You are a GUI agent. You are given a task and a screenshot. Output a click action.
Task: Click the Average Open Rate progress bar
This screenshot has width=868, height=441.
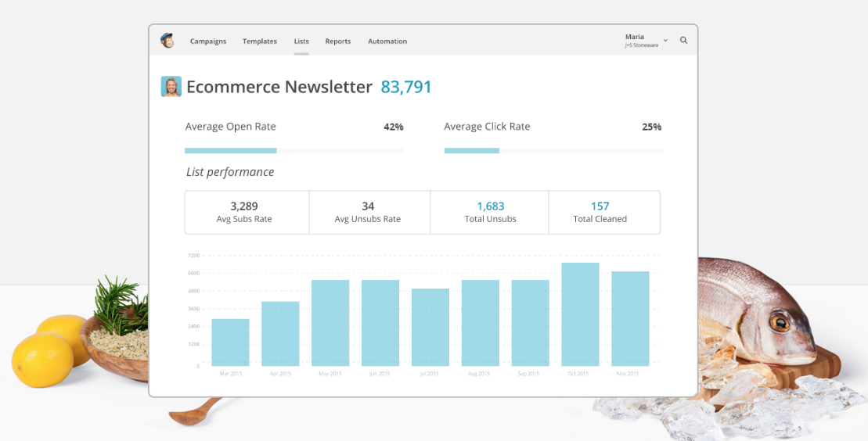coord(294,150)
